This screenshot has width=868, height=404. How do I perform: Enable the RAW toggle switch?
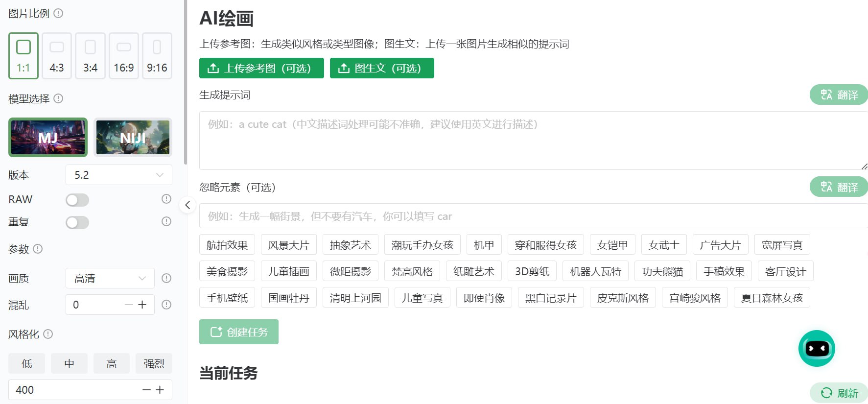[x=77, y=200]
